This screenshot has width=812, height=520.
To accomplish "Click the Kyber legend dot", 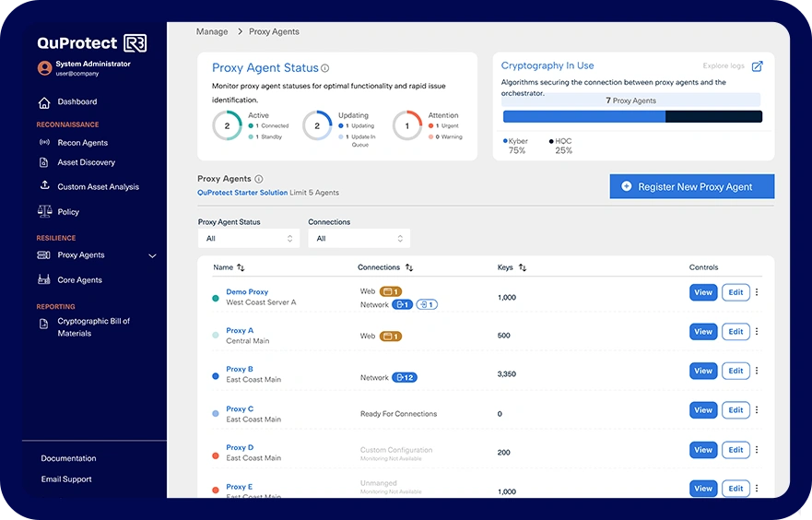I will pyautogui.click(x=505, y=141).
